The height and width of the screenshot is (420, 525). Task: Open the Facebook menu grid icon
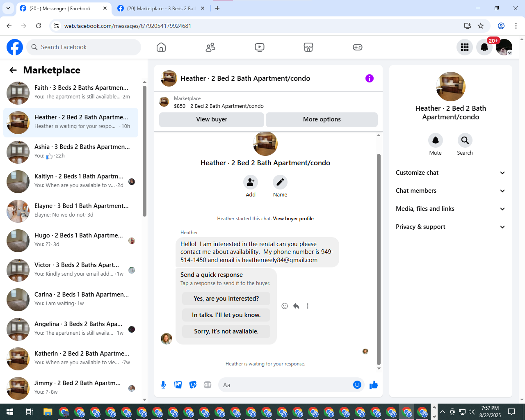click(x=465, y=47)
